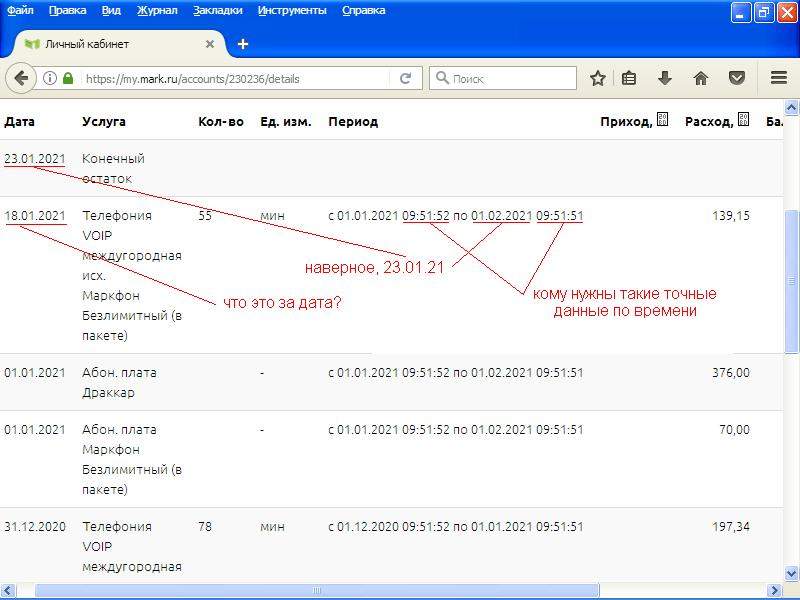Screen dimensions: 800x600
Task: Reload the page with the refresh icon
Action: [x=405, y=78]
